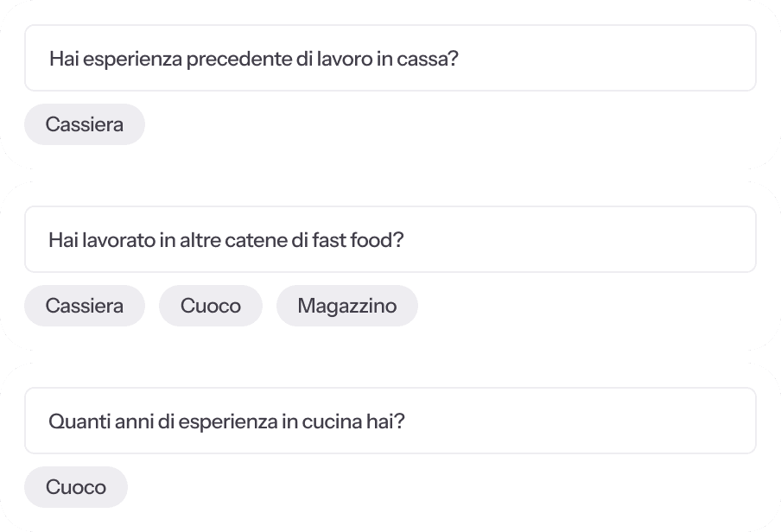The image size is (781, 532).
Task: Toggle the Cuoco tag under the kitchen experience question
Action: [x=75, y=487]
